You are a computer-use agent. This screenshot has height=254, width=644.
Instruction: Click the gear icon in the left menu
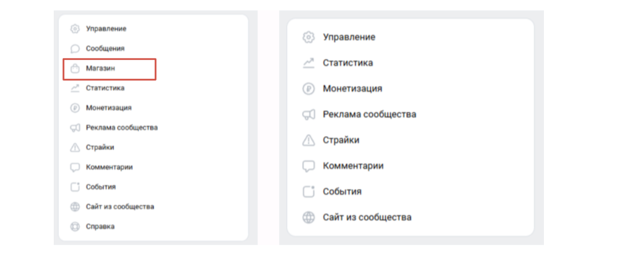[x=74, y=29]
